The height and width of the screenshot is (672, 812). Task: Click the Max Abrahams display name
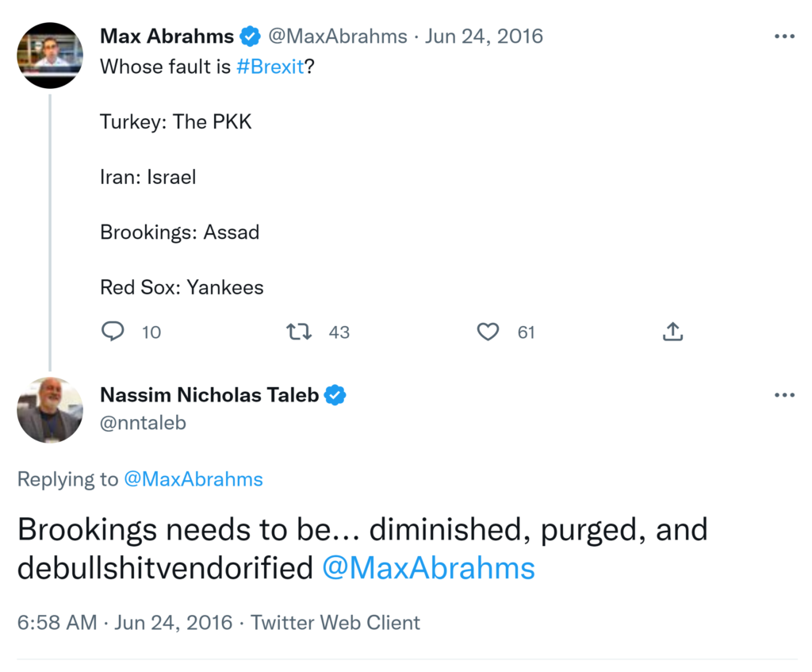tap(167, 36)
